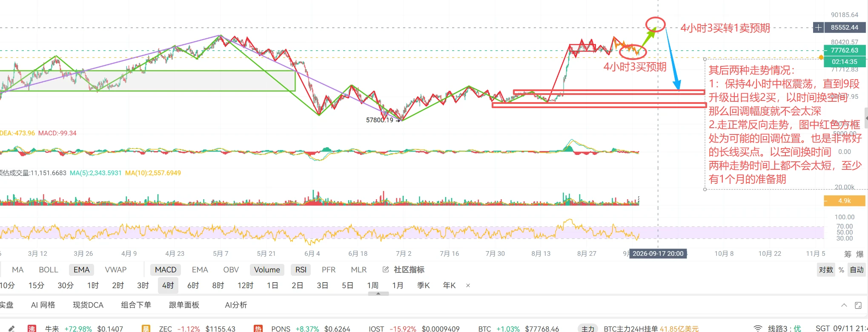Open the 现货DCA tab
The width and height of the screenshot is (868, 332).
coord(88,305)
